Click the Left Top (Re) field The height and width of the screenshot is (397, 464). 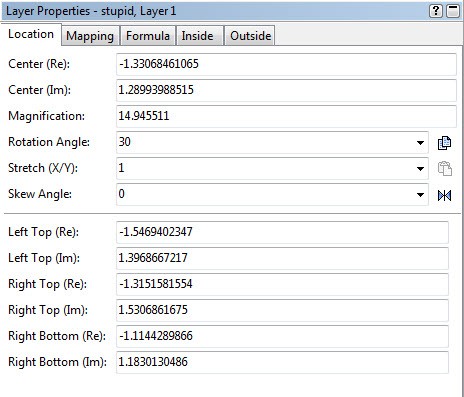282,232
